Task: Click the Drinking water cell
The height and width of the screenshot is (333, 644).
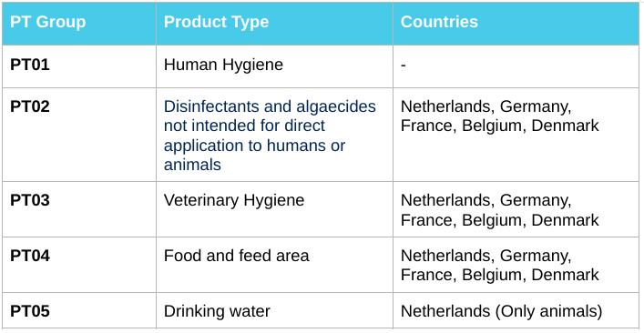Action: pos(274,311)
